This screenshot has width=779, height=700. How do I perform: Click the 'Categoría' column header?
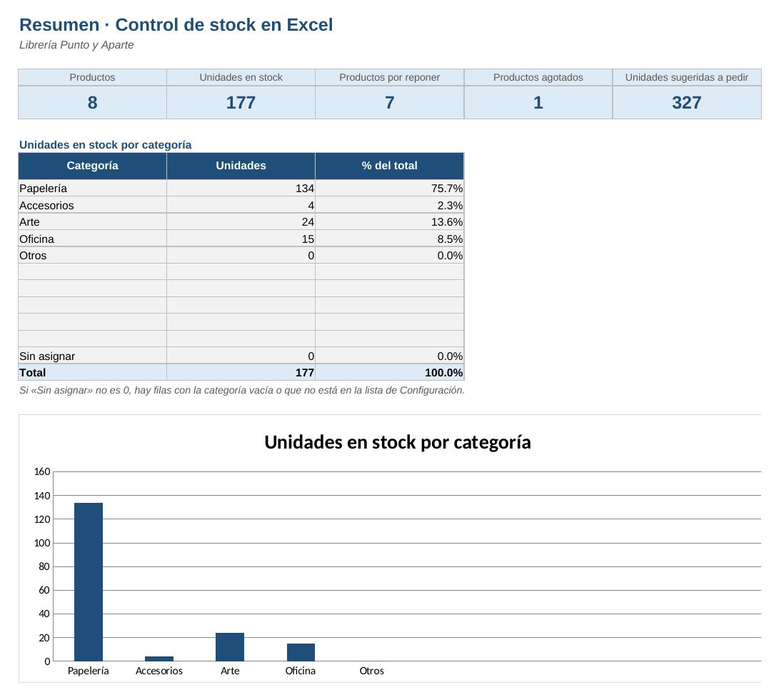click(92, 166)
